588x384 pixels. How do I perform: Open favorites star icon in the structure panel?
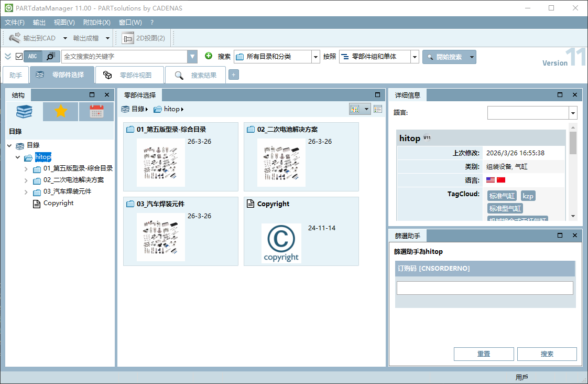(x=60, y=112)
